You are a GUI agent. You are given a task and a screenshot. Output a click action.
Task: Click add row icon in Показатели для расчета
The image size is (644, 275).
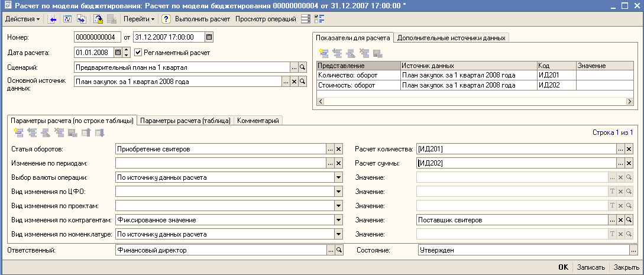[324, 53]
